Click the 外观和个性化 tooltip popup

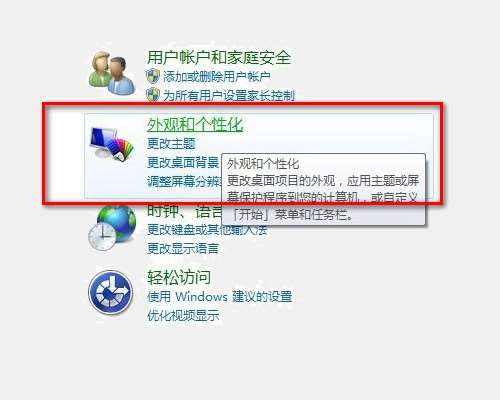click(x=323, y=189)
